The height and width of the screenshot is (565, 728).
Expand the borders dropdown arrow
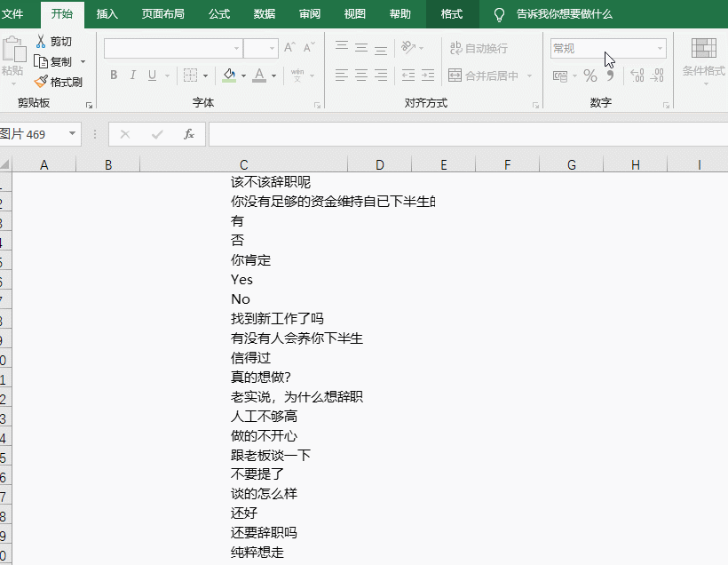pyautogui.click(x=205, y=76)
